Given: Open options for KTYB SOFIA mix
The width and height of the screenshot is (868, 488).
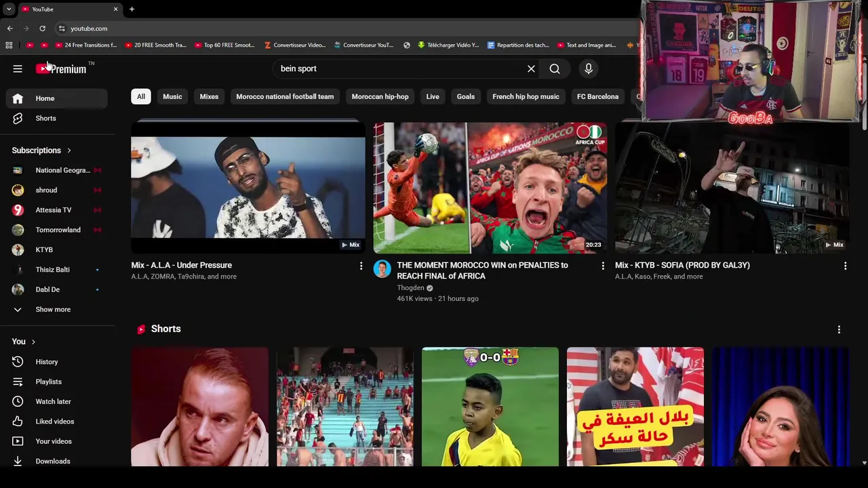Looking at the screenshot, I should tap(845, 266).
